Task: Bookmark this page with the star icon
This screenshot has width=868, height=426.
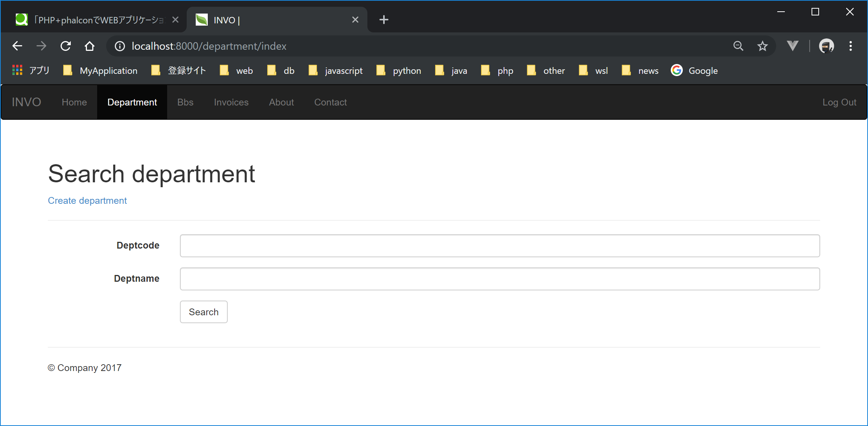Action: [x=762, y=46]
